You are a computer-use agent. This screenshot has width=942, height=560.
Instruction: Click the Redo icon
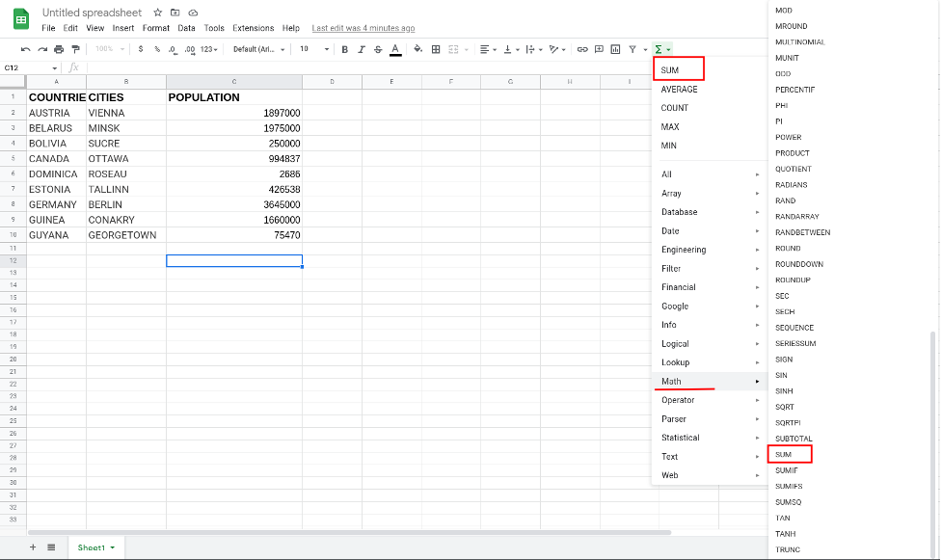point(42,49)
